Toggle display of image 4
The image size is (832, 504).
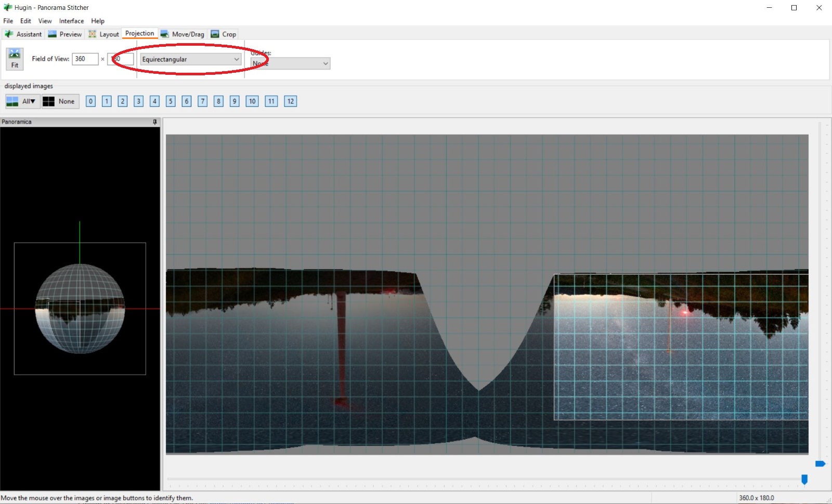[x=154, y=101]
